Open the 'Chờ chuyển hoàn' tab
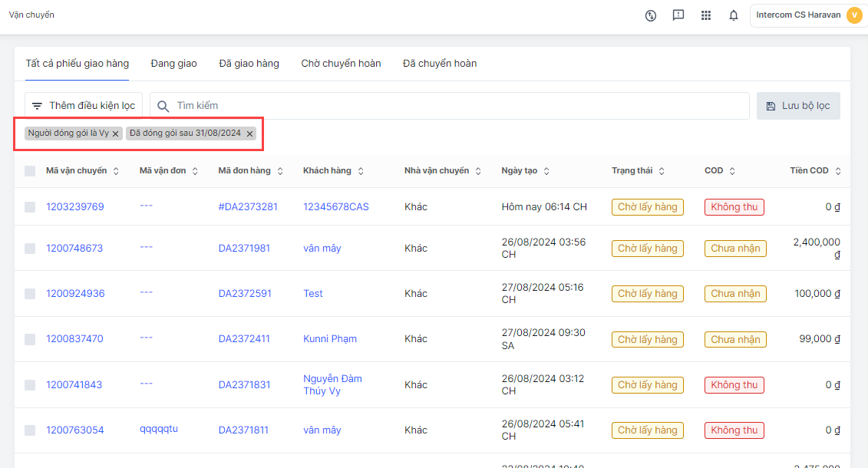This screenshot has height=468, width=868. [x=341, y=64]
